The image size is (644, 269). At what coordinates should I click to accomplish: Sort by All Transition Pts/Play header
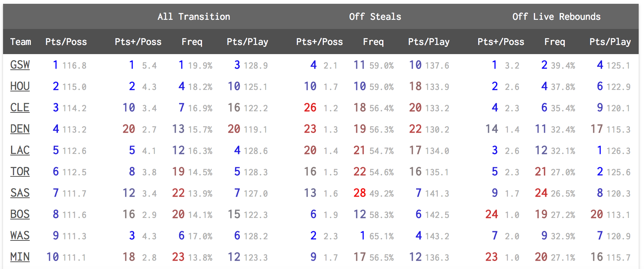[x=247, y=42]
